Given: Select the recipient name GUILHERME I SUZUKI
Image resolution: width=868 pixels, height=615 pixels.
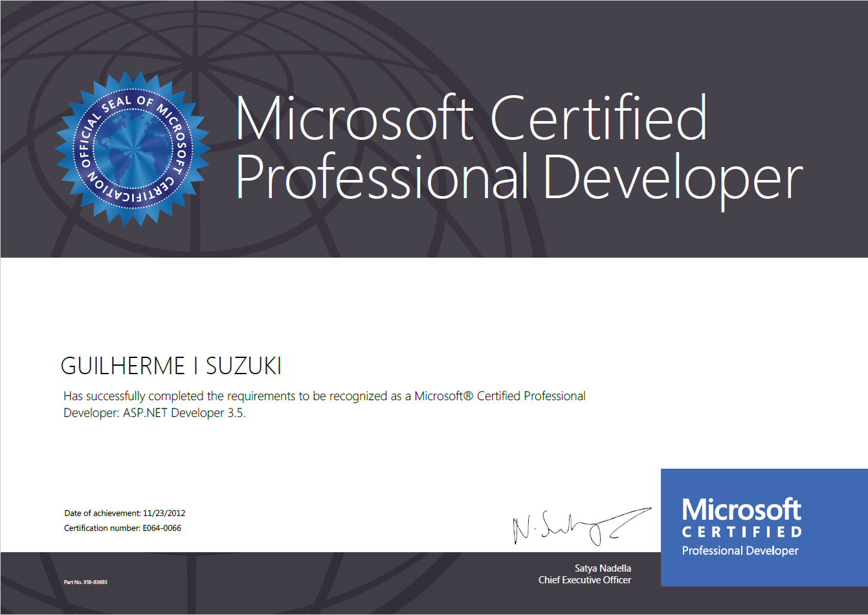Looking at the screenshot, I should click(171, 366).
